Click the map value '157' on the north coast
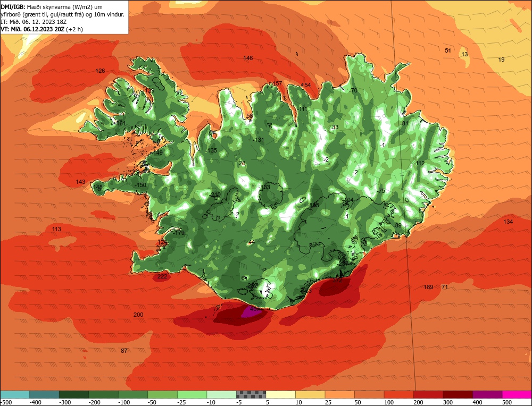The height and width of the screenshot is (406, 532). (277, 83)
